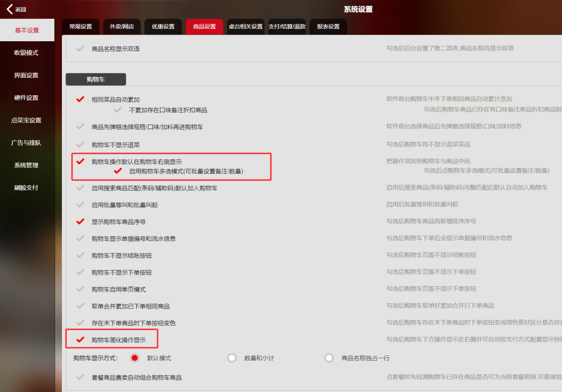Uncheck 相同菜品自动累加 red checkmark

[80, 100]
